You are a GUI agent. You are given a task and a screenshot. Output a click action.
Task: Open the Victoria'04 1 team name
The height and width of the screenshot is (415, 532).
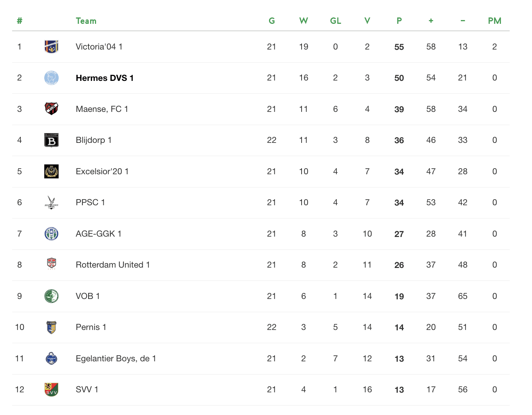(99, 47)
